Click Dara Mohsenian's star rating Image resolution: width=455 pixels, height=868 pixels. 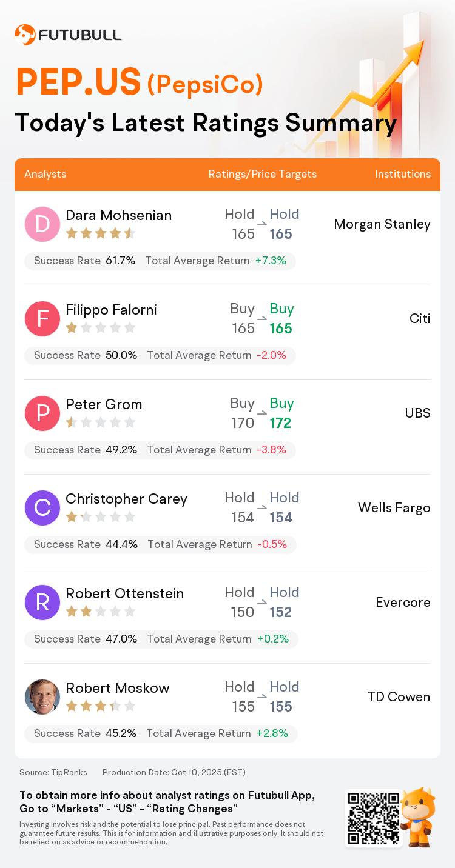click(100, 233)
